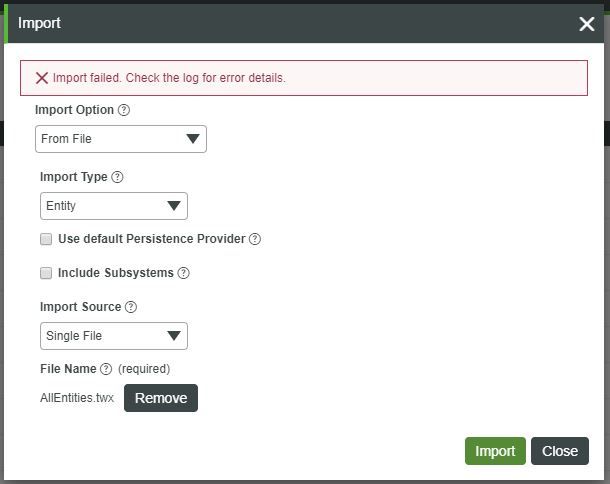The image size is (610, 484).
Task: Click help icon next to Import Option
Action: (124, 110)
